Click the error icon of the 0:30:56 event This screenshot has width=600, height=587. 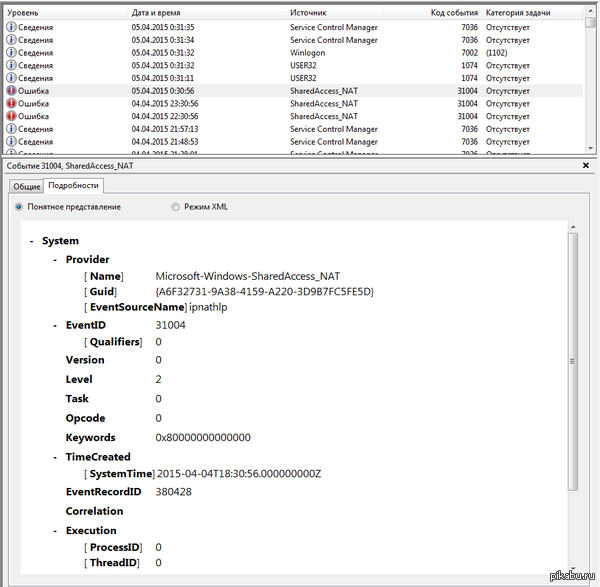[11, 90]
